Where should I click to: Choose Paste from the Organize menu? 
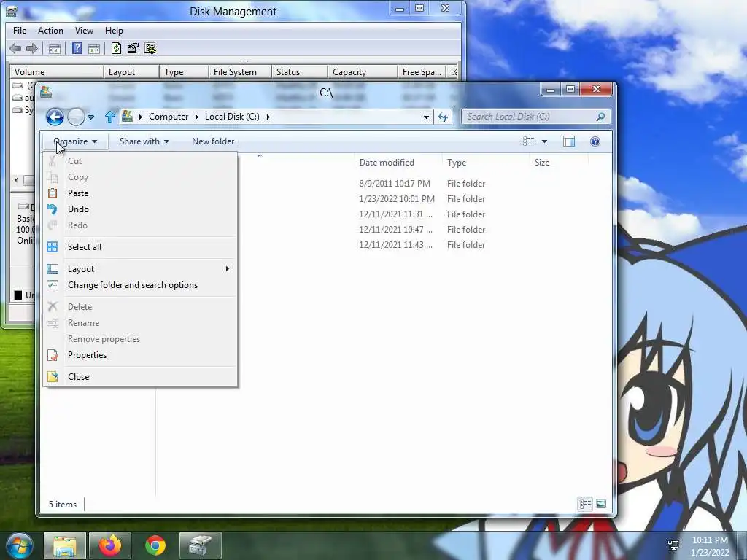tap(140, 192)
